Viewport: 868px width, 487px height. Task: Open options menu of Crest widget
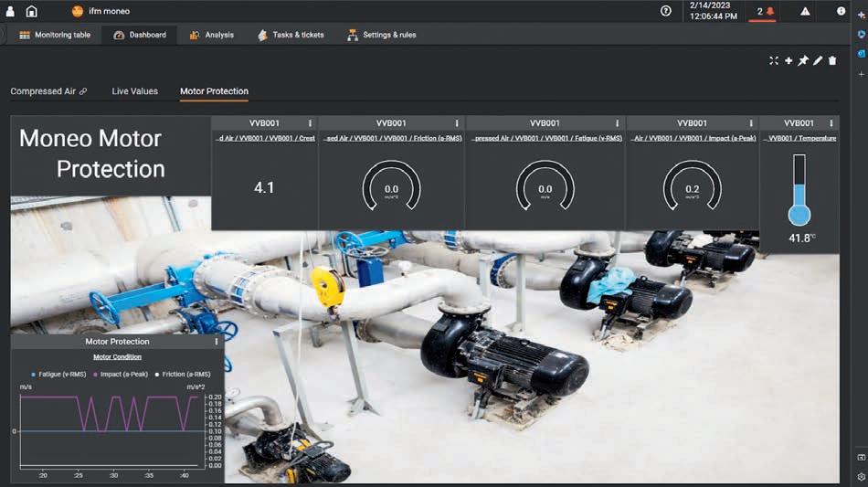[x=310, y=123]
